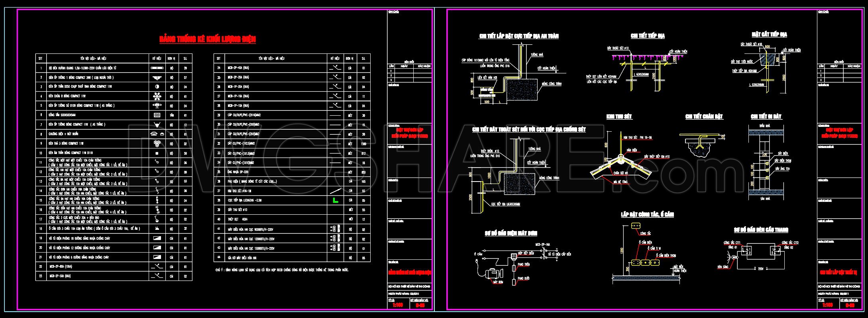Click the heading 'SƠ ĐỒ ĐẤU ĐÈN CẦU THANG'
The width and height of the screenshot is (868, 318).
pyautogui.click(x=761, y=230)
